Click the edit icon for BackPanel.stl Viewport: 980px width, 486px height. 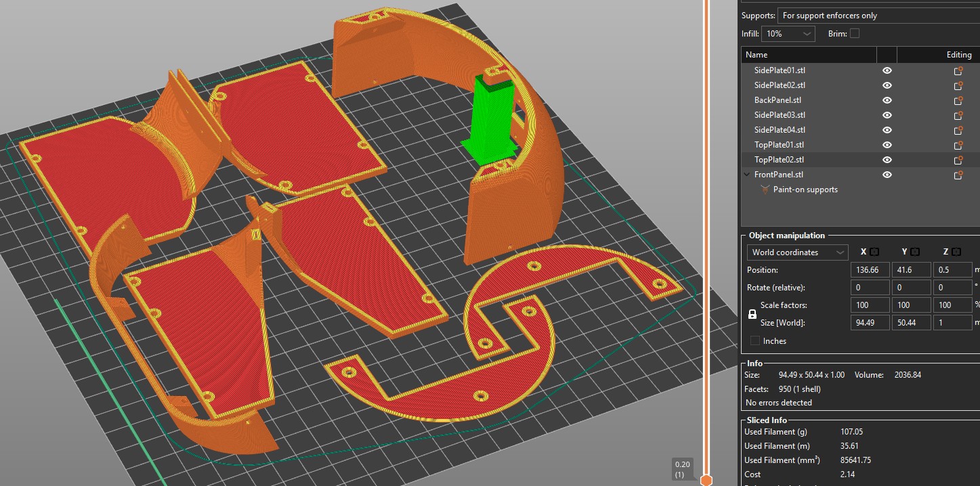click(958, 100)
